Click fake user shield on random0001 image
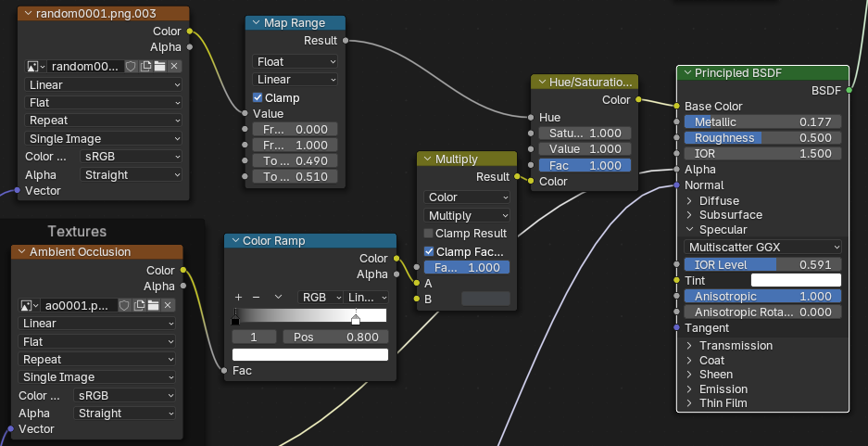Image resolution: width=868 pixels, height=446 pixels. click(131, 66)
